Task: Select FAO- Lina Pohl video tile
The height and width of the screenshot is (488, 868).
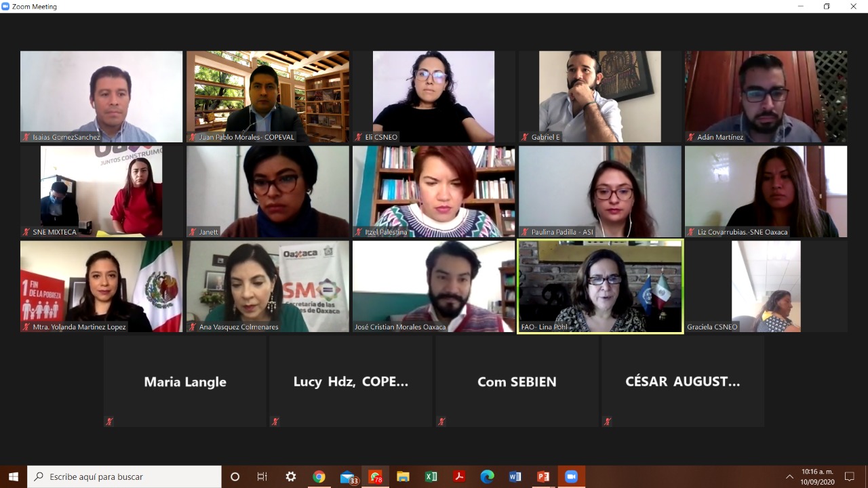Action: (600, 287)
